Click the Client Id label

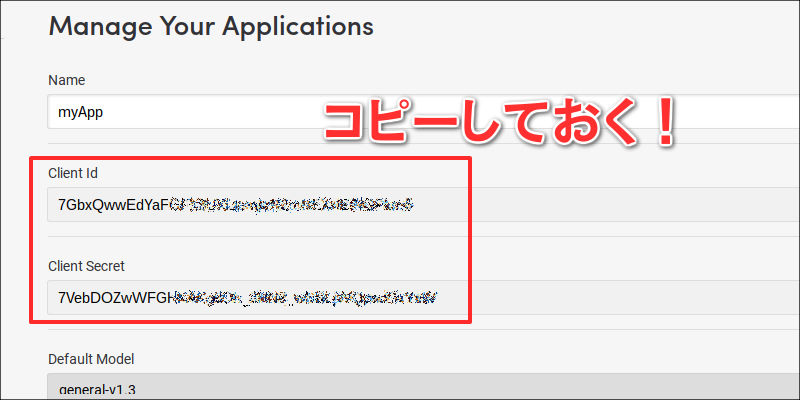(73, 173)
